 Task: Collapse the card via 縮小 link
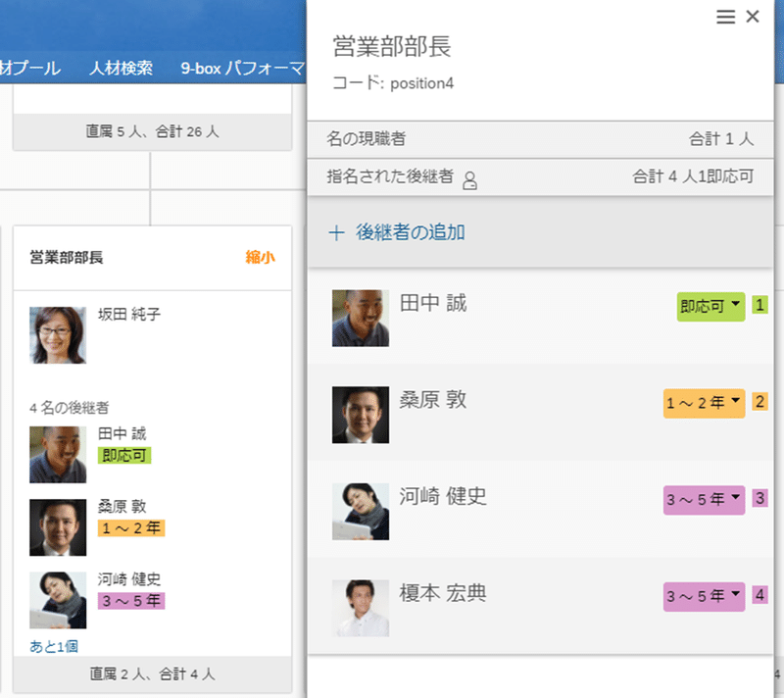(x=260, y=258)
